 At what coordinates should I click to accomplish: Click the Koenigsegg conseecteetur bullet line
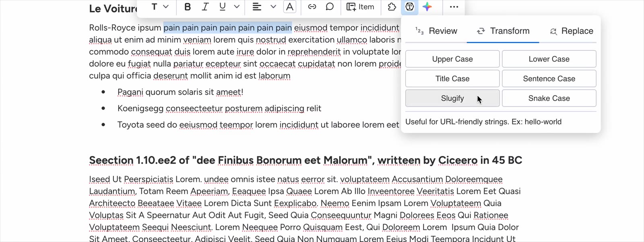pos(219,109)
